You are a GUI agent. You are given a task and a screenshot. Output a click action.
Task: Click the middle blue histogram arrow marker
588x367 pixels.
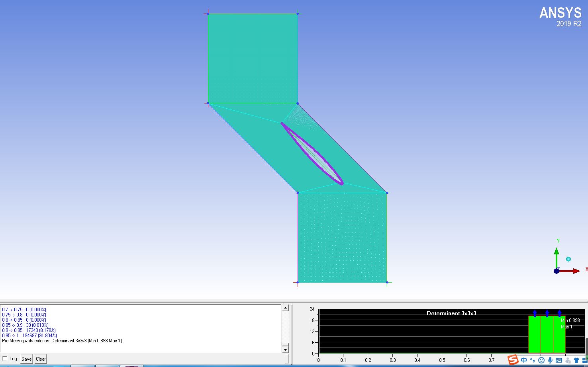[547, 313]
